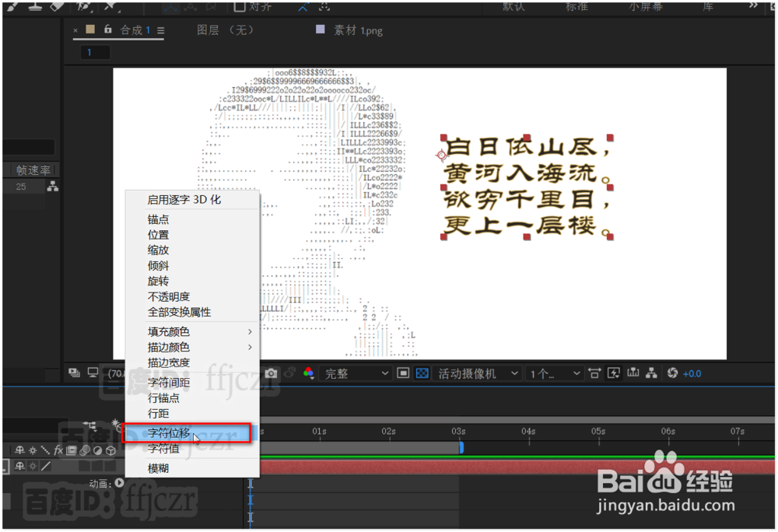Click the text layer anchor point crosshair

442,156
